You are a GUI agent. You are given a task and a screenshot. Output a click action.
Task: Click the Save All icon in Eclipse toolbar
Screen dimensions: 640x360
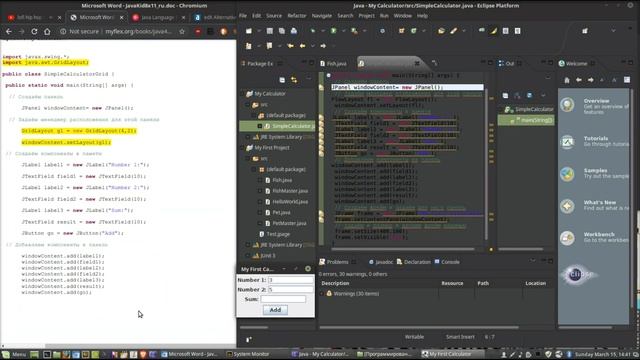[x=282, y=31]
